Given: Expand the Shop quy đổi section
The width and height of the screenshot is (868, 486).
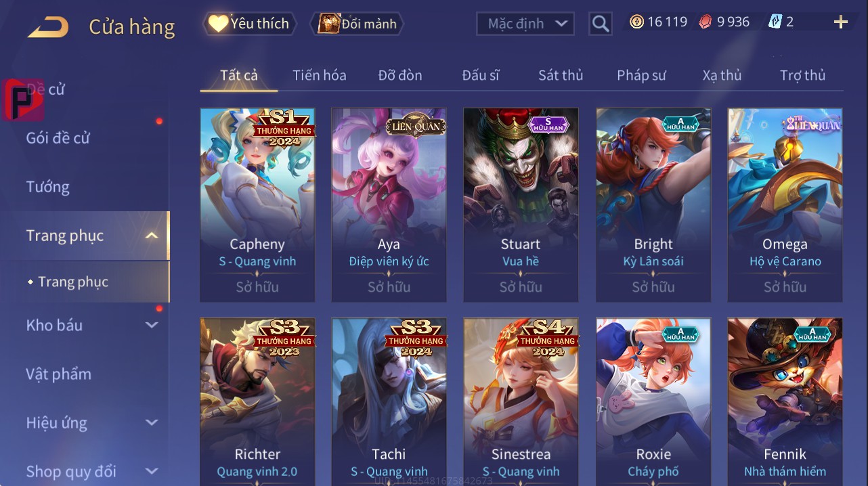Looking at the screenshot, I should click(x=152, y=471).
